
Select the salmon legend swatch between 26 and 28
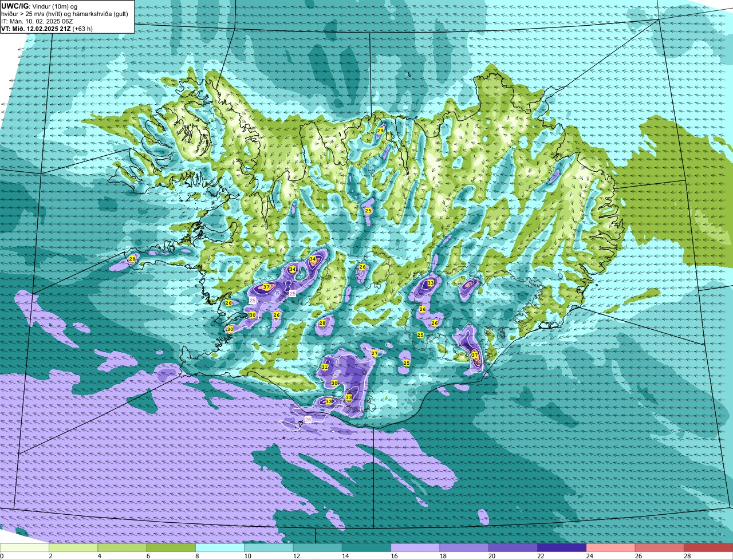660,548
